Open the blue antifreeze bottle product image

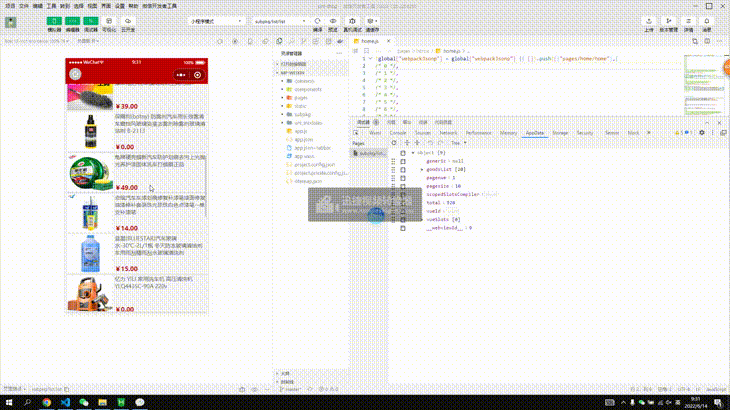pos(90,254)
